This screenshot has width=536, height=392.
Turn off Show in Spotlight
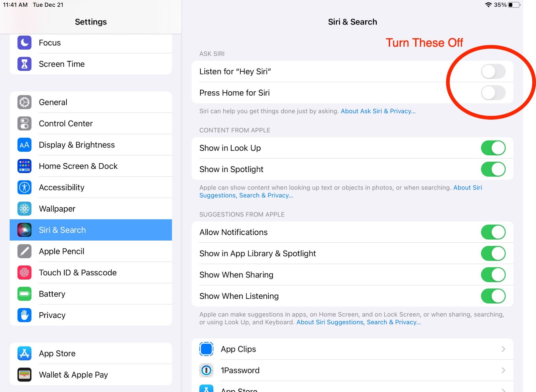point(493,169)
